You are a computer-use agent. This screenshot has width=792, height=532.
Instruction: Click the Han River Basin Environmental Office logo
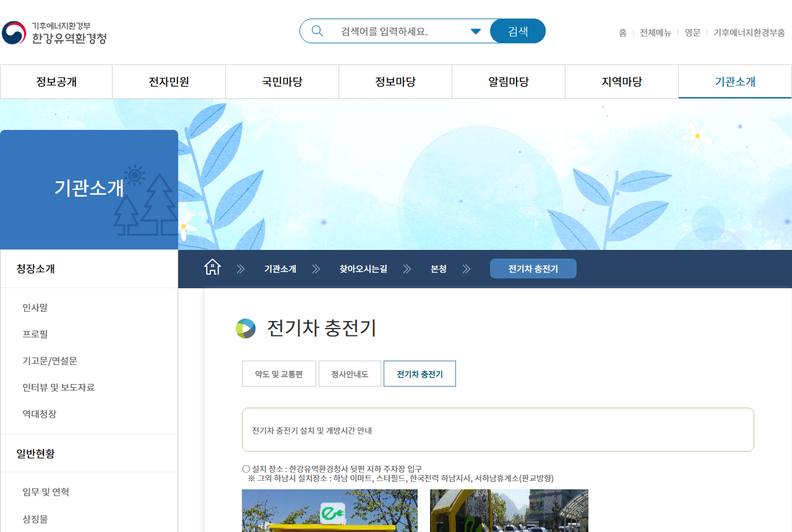(54, 33)
